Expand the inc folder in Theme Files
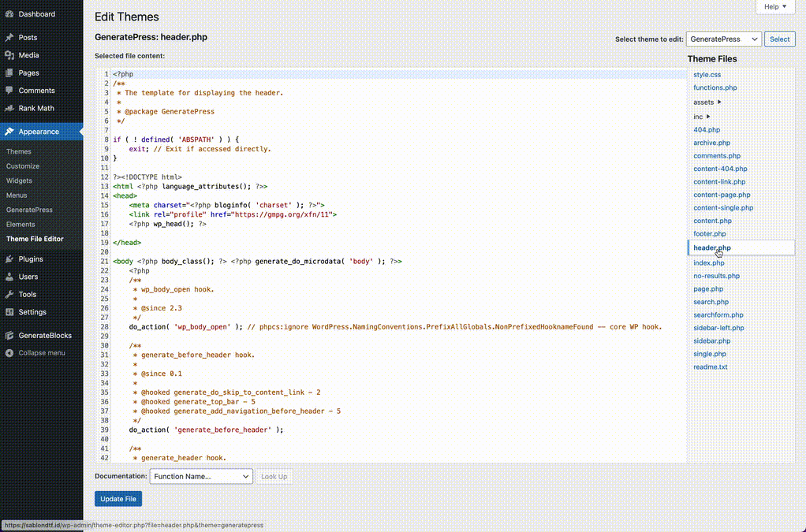This screenshot has width=806, height=532. (708, 117)
